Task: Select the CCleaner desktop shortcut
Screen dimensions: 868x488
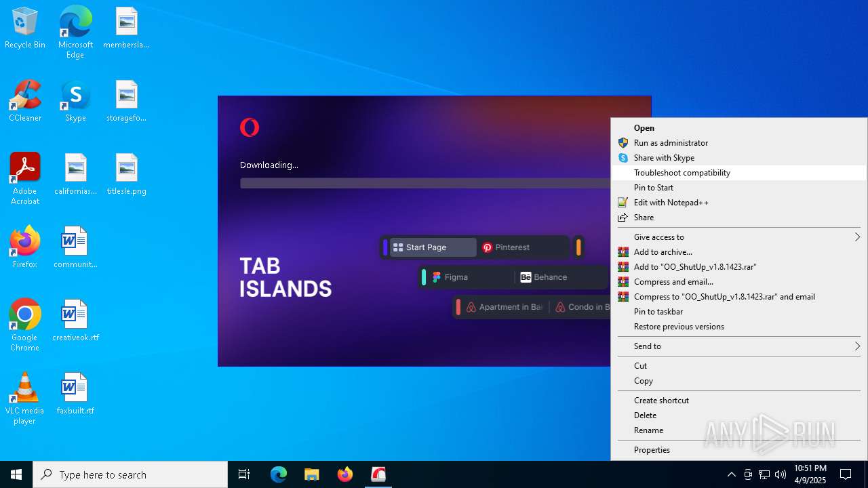Action: coord(25,102)
